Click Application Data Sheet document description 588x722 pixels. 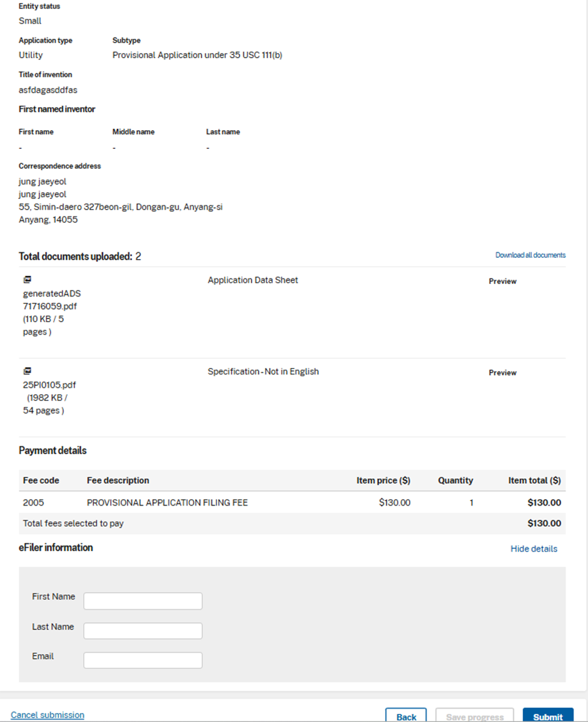point(253,280)
